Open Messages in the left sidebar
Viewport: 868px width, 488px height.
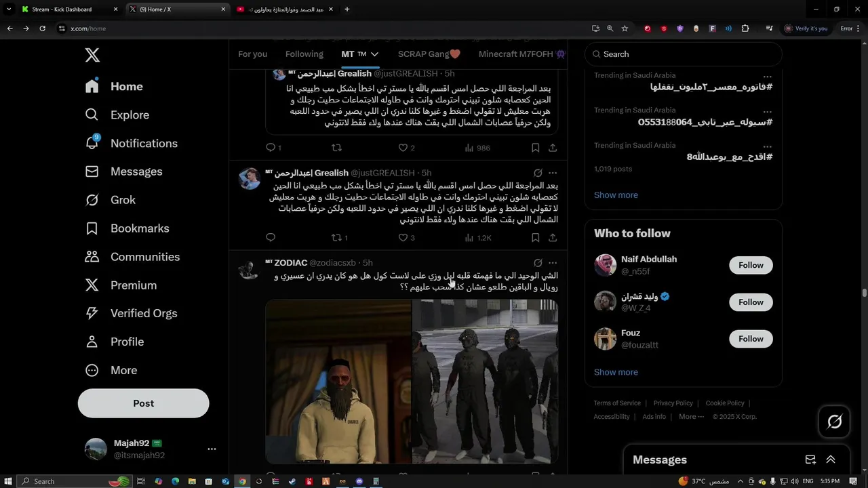(123, 172)
